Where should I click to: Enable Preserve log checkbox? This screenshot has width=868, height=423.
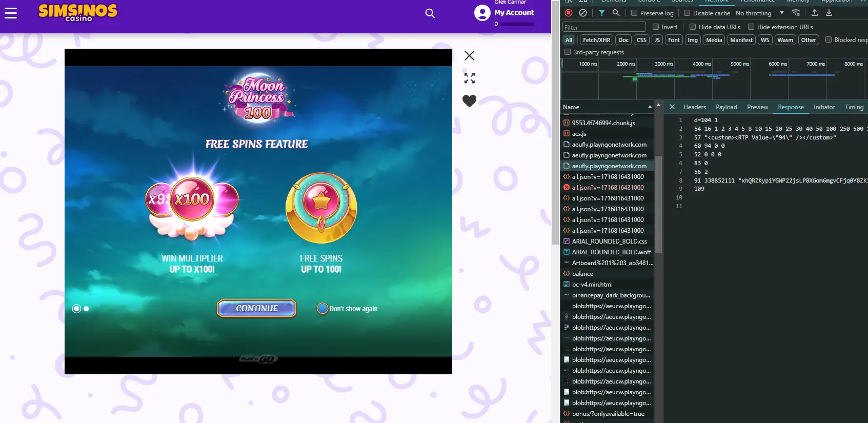click(634, 13)
